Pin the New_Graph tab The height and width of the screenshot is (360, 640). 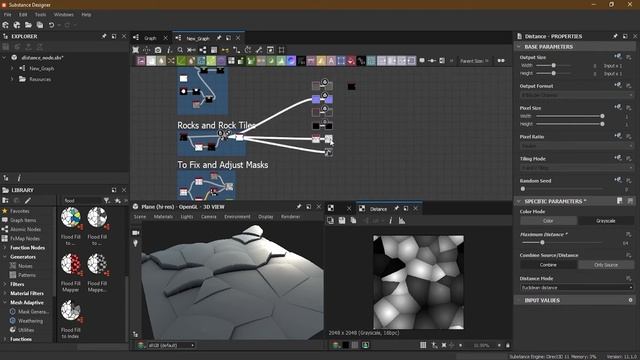pos(219,38)
